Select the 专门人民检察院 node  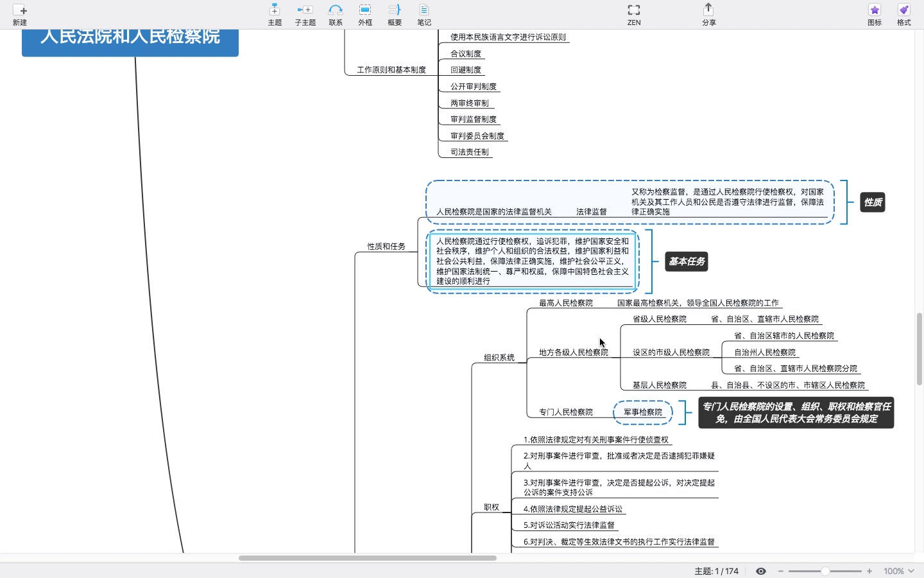(566, 412)
